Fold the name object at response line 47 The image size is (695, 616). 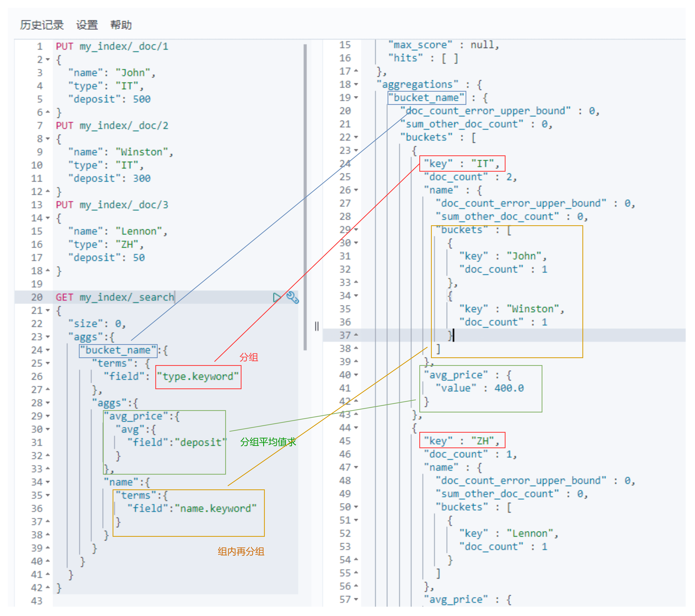(356, 467)
